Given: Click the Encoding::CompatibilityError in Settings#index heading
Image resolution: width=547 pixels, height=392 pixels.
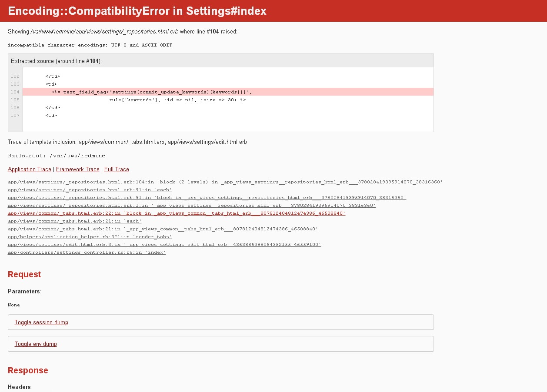Looking at the screenshot, I should pos(137,11).
